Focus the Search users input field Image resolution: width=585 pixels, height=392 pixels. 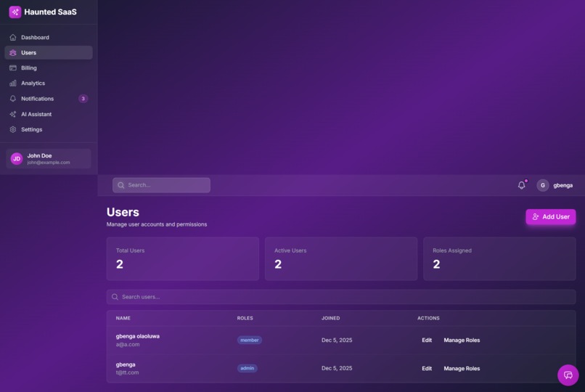(341, 297)
